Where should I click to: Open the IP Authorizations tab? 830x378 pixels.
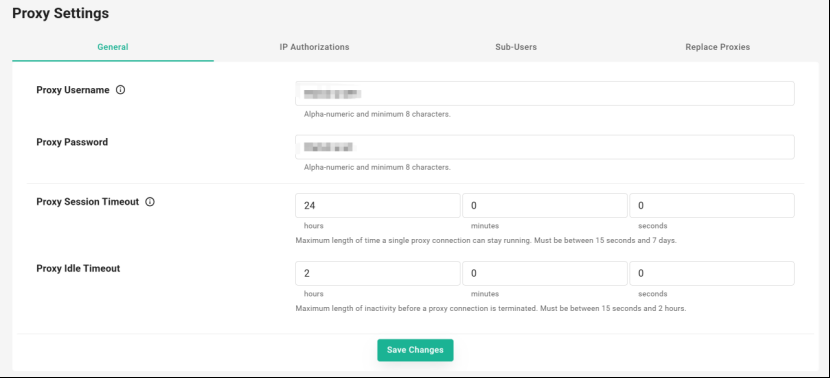pyautogui.click(x=314, y=47)
